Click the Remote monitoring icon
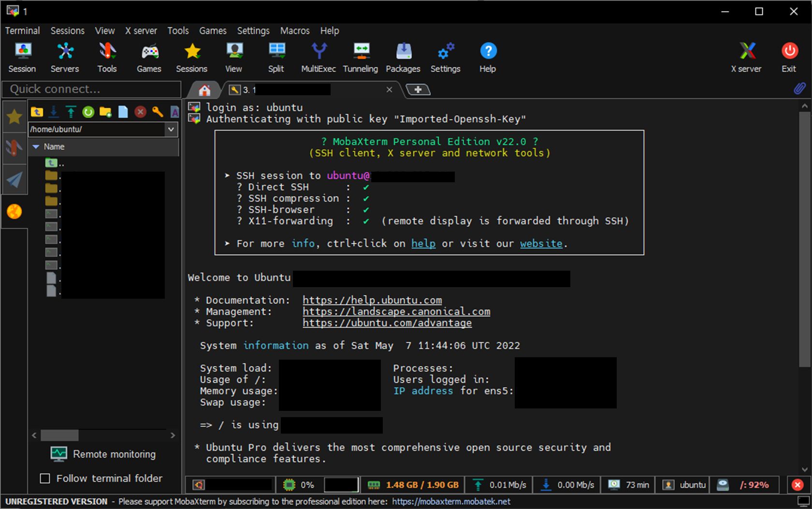 click(x=59, y=454)
